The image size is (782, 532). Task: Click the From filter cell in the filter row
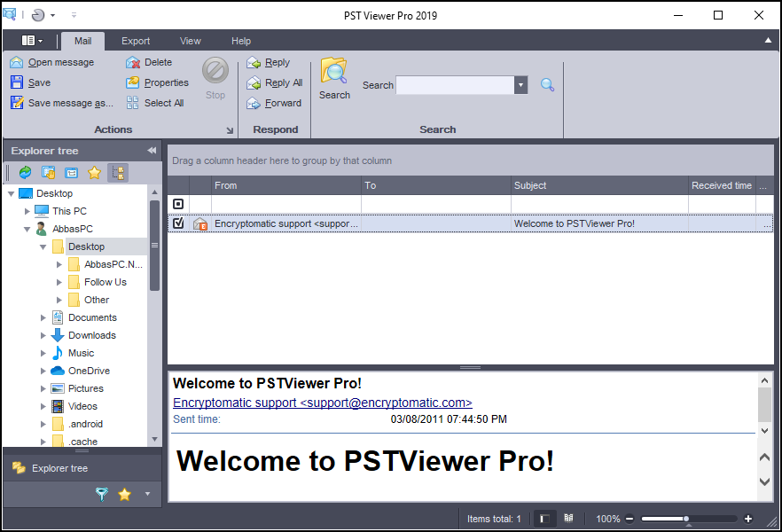pyautogui.click(x=286, y=204)
